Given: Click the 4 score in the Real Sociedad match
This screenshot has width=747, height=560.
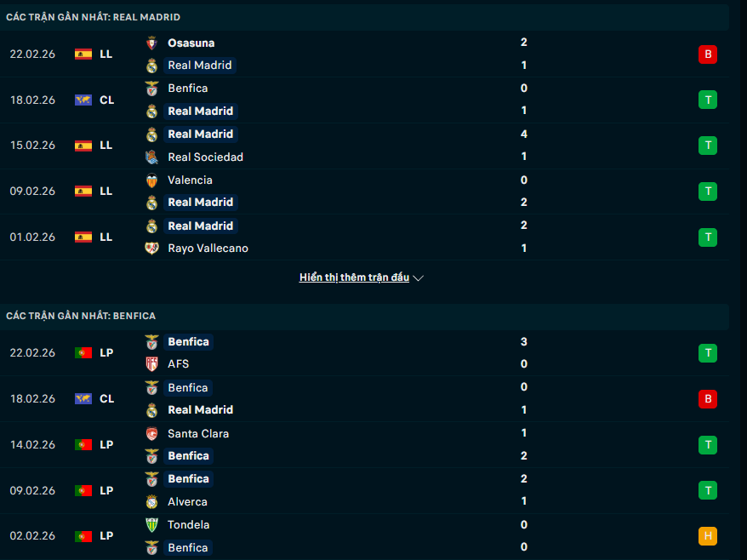Looking at the screenshot, I should (524, 134).
